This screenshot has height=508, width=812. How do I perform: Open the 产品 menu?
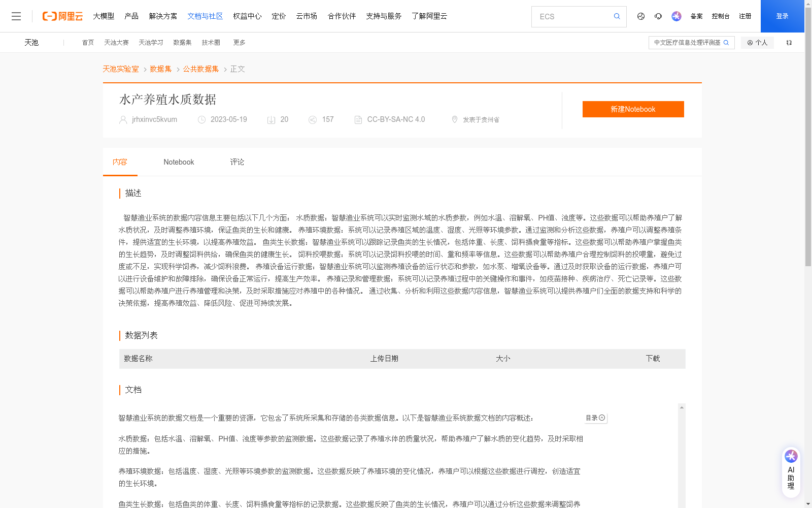pos(131,16)
